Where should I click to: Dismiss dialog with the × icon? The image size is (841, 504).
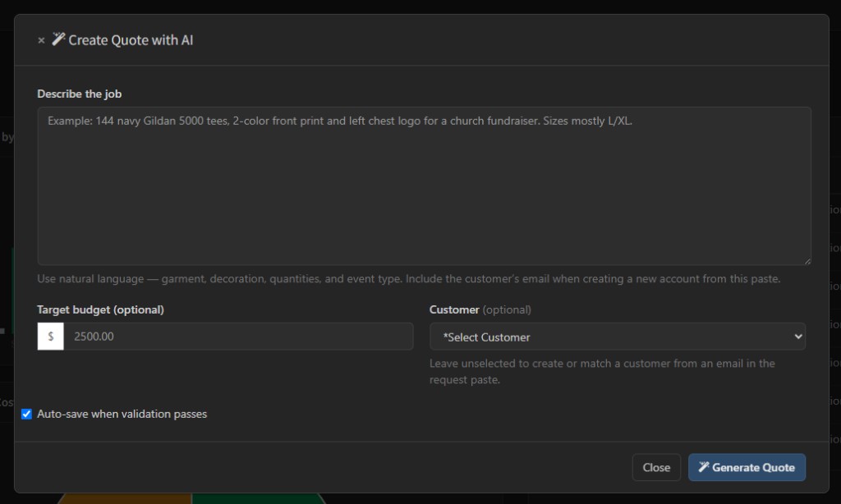click(41, 40)
